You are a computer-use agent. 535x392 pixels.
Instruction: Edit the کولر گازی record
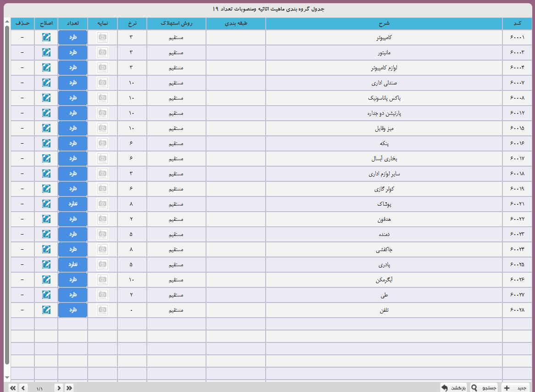pos(46,189)
